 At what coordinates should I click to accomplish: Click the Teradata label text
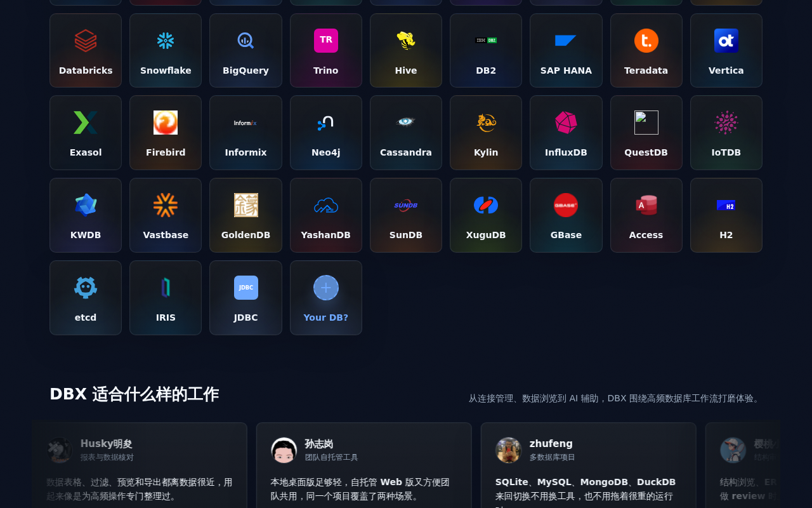646,70
